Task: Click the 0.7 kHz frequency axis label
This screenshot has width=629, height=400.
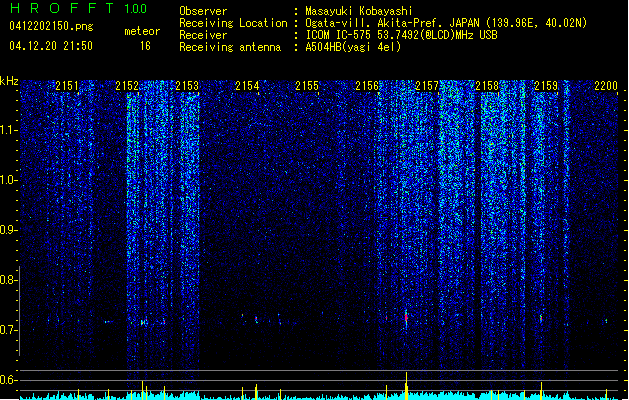Action: click(x=9, y=330)
